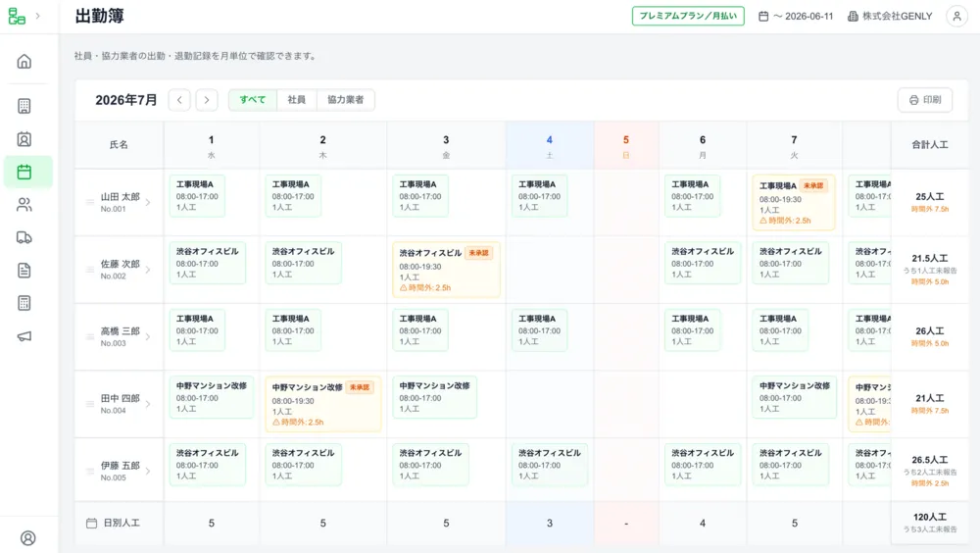Screen dimensions: 980x553
Task: Open user profile avatar in header
Action: [956, 17]
